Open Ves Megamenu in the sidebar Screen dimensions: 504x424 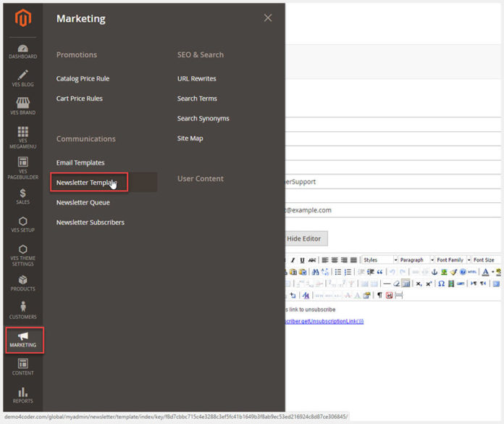tap(22, 136)
